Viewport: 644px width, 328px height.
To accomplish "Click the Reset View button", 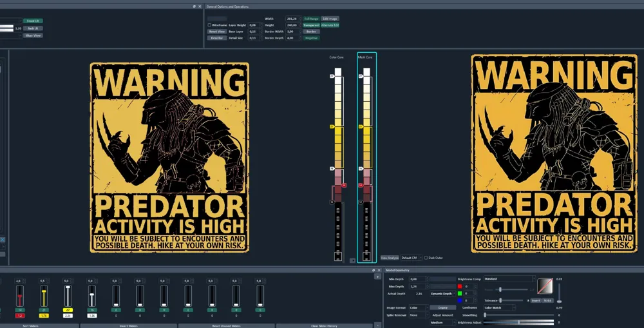I will click(x=217, y=32).
